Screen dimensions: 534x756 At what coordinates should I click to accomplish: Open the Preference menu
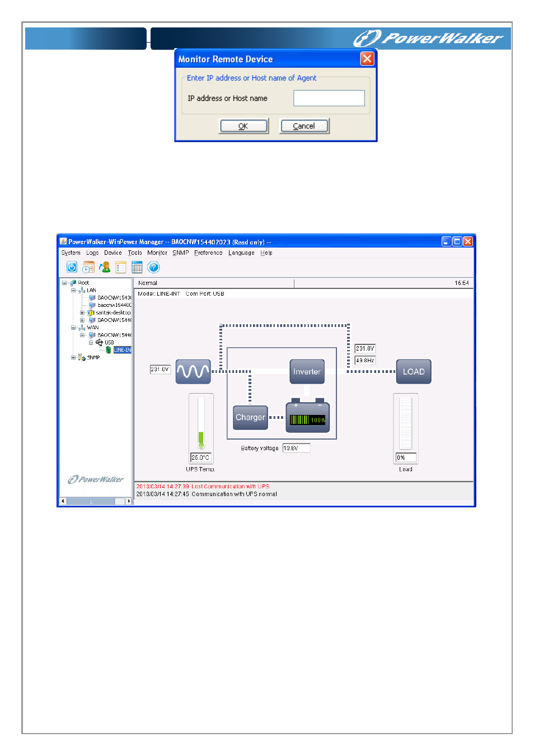208,253
